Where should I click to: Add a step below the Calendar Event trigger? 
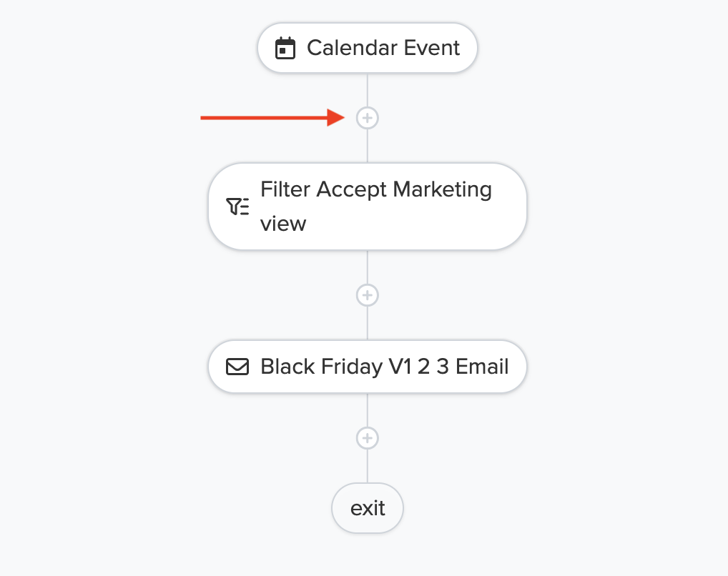click(x=368, y=118)
